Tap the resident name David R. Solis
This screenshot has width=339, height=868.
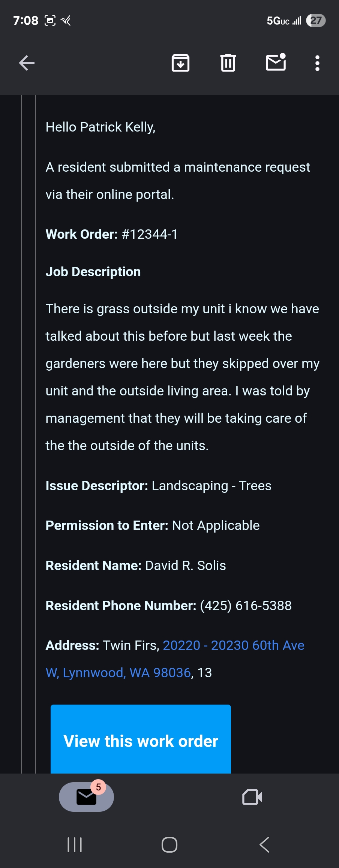185,566
